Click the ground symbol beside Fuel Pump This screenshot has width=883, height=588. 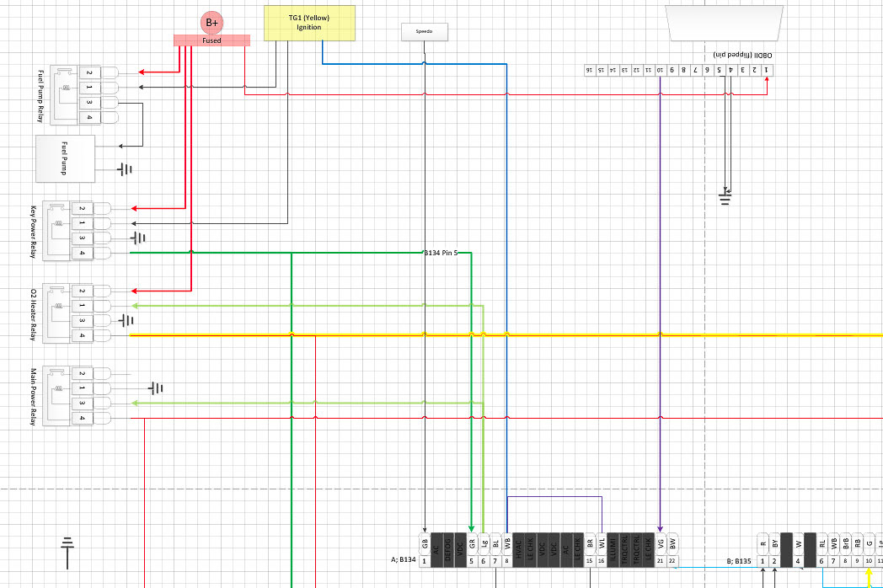click(126, 169)
